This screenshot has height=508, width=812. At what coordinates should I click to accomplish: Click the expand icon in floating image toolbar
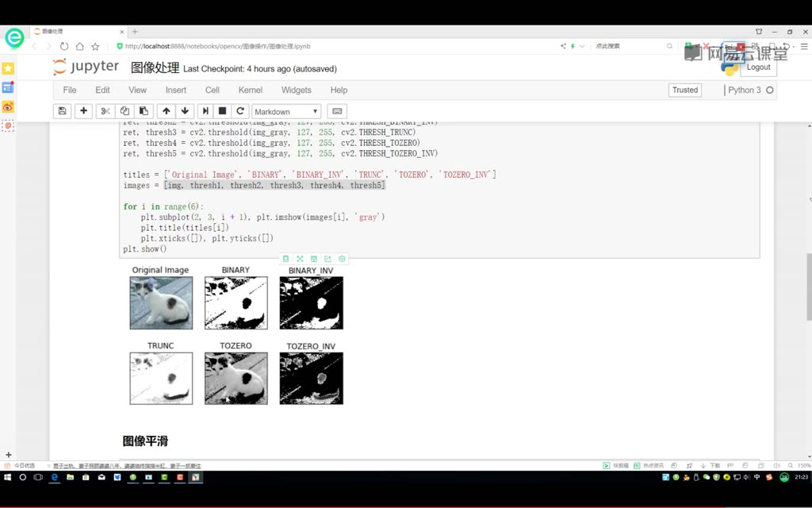[300, 259]
